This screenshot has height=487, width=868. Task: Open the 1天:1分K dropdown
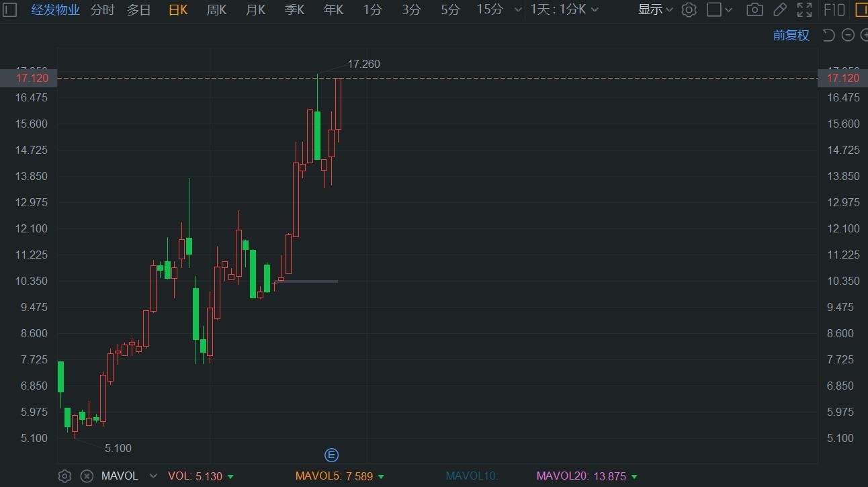tap(564, 9)
